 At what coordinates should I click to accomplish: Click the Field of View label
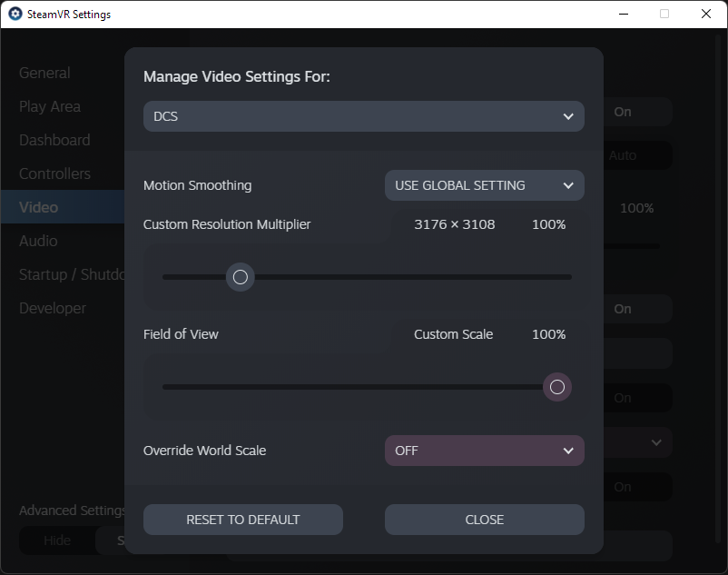pyautogui.click(x=181, y=334)
